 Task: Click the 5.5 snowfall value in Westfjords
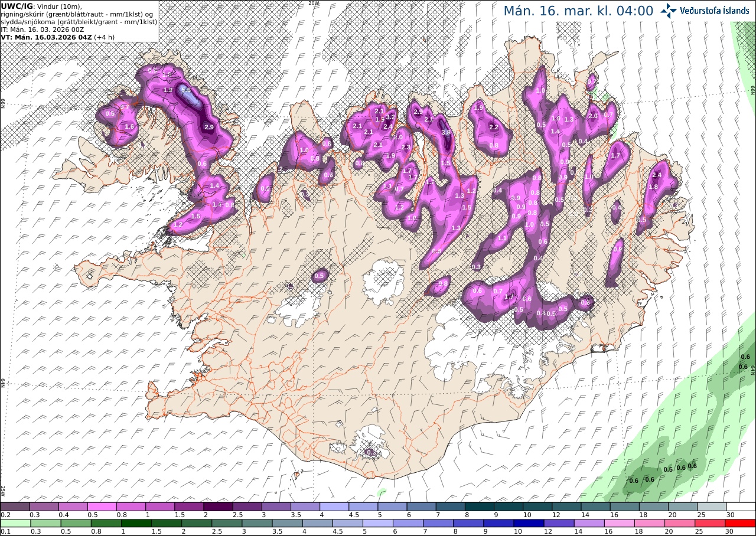(x=186, y=90)
